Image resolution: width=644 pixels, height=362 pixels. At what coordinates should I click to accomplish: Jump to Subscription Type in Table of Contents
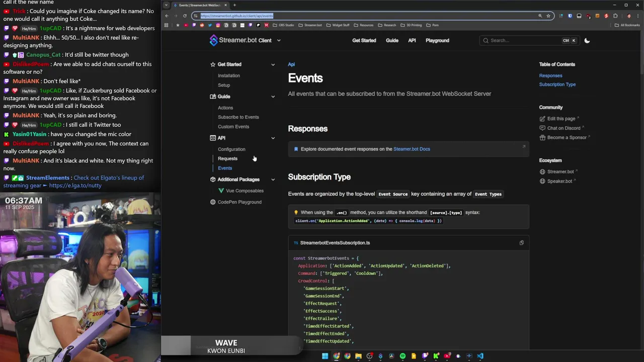(557, 84)
